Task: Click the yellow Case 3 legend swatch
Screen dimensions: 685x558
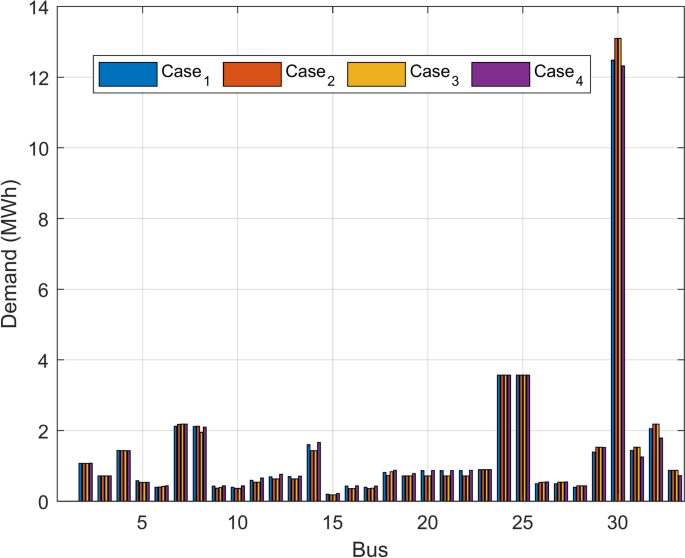Action: (376, 74)
